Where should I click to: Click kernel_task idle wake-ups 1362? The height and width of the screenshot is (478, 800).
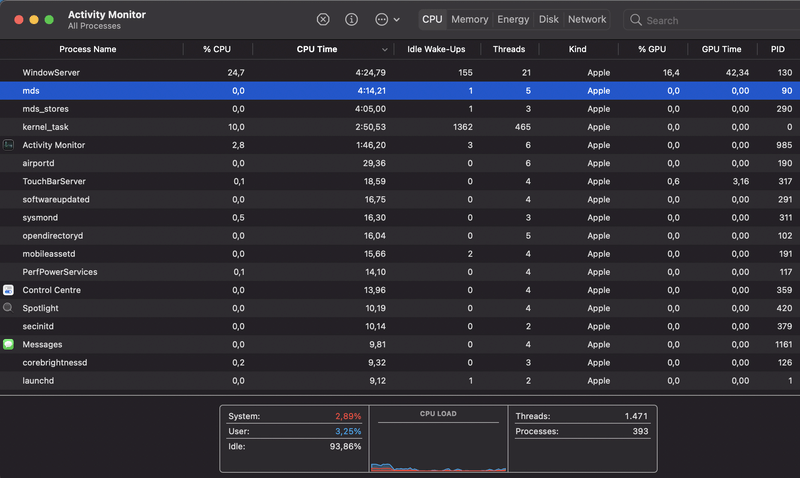(x=463, y=127)
